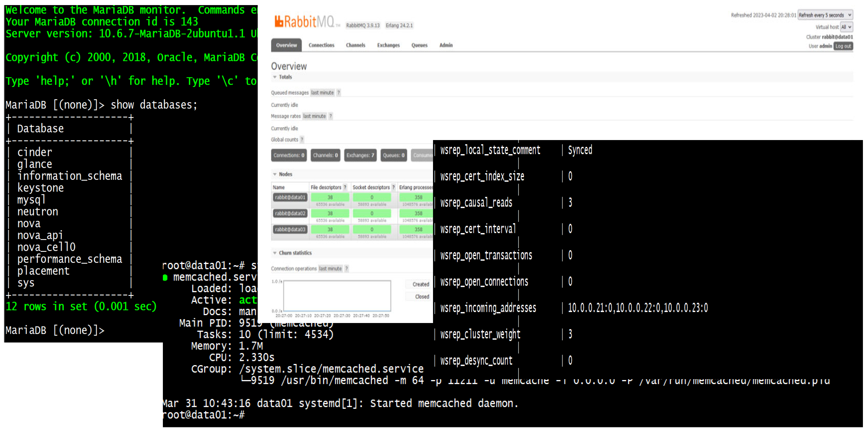The width and height of the screenshot is (868, 432).
Task: Open the Admin tab
Action: pos(446,45)
